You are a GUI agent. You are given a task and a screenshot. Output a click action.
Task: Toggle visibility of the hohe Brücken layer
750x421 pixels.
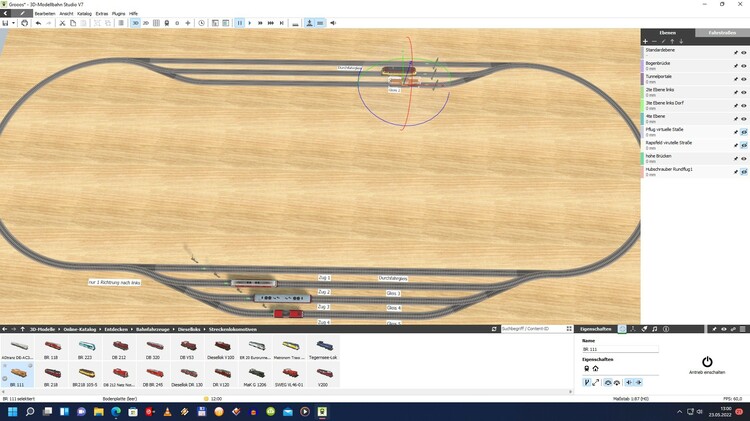click(x=744, y=158)
